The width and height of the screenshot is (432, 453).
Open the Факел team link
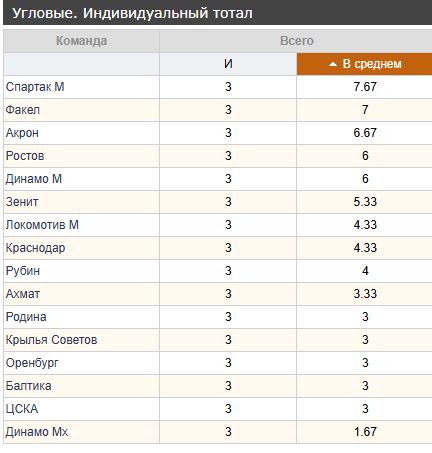[x=23, y=110]
